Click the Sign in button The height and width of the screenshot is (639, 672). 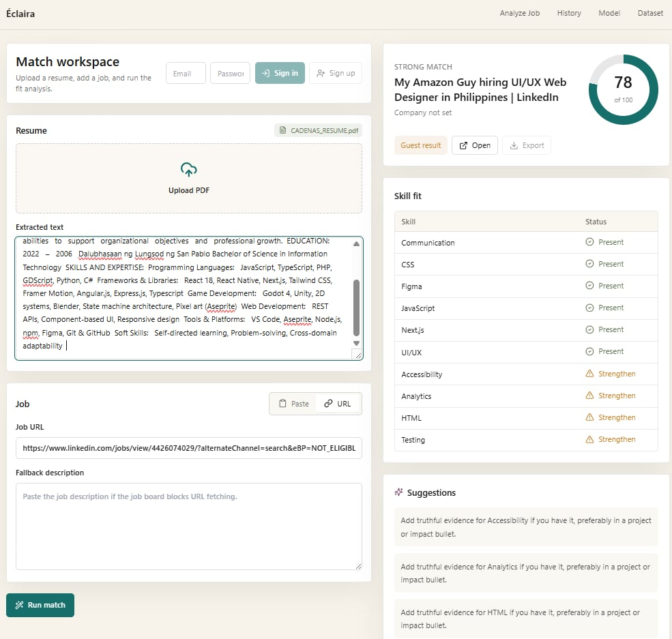pos(280,73)
